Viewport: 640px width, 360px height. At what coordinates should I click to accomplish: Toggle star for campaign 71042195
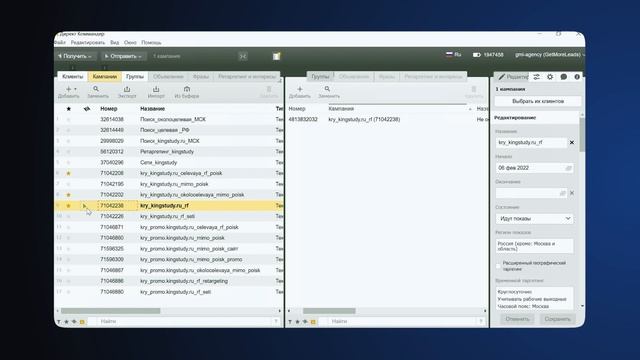[x=69, y=184]
